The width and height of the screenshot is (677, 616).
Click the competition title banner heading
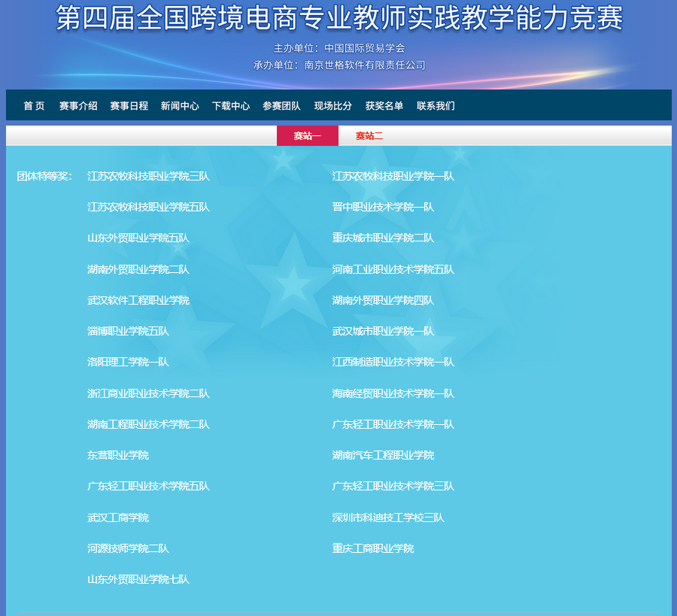click(339, 20)
